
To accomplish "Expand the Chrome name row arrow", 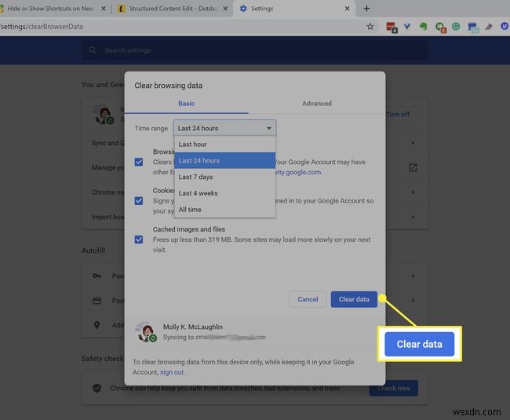I will coord(413,192).
